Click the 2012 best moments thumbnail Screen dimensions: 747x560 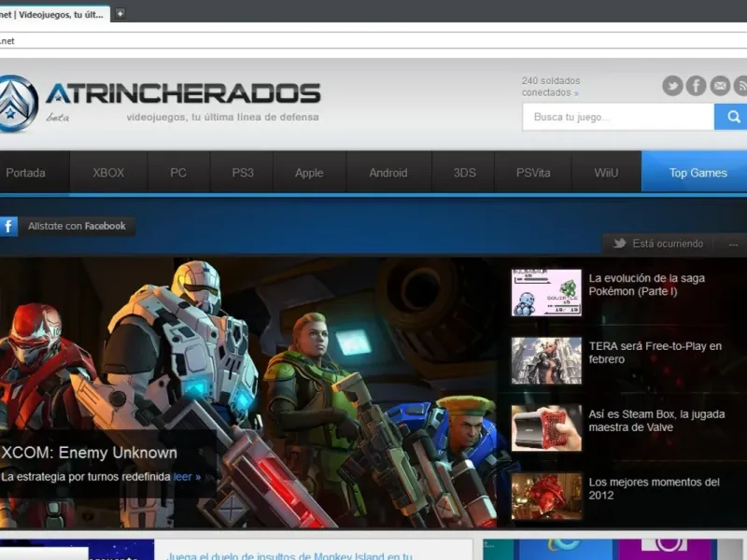pyautogui.click(x=546, y=497)
